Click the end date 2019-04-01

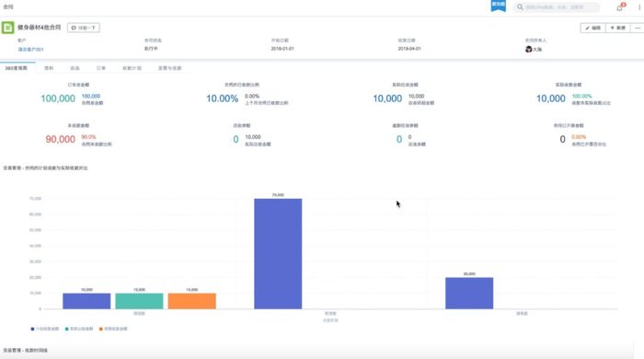click(409, 49)
